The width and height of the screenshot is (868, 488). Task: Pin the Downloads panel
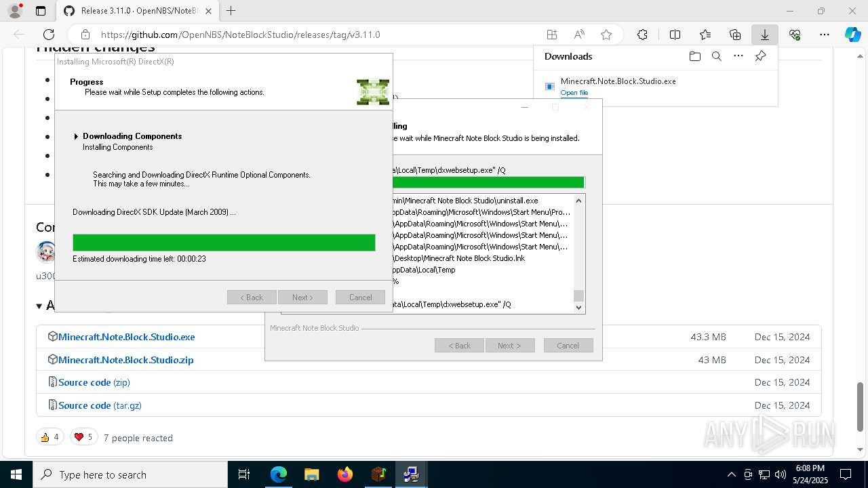coord(761,56)
